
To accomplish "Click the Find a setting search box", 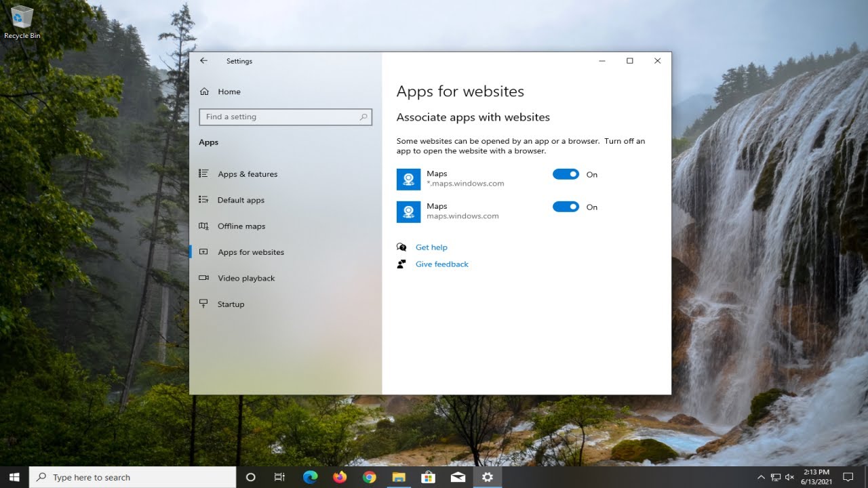I will click(285, 117).
